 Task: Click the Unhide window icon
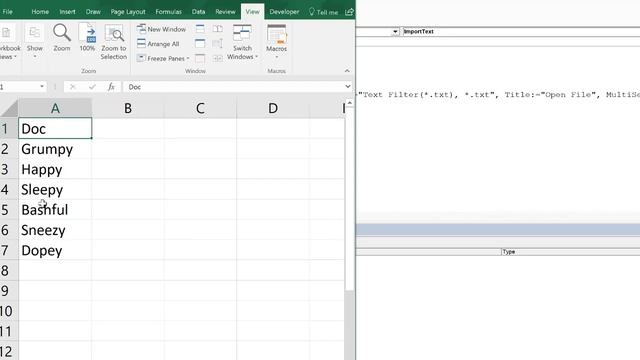(200, 58)
